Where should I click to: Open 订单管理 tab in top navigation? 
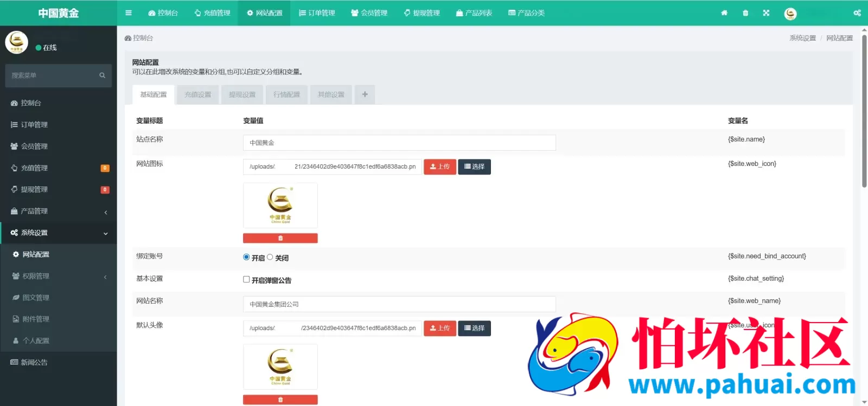pos(317,13)
